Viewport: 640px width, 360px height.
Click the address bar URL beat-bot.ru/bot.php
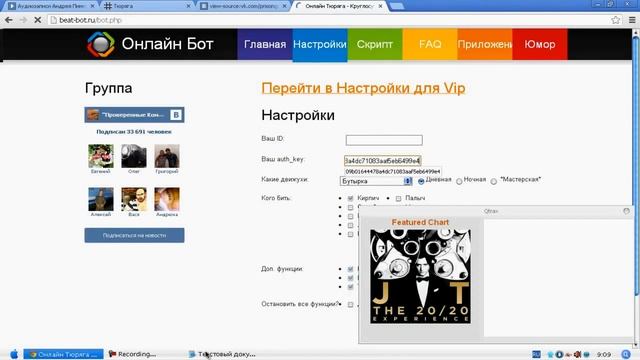coord(91,20)
